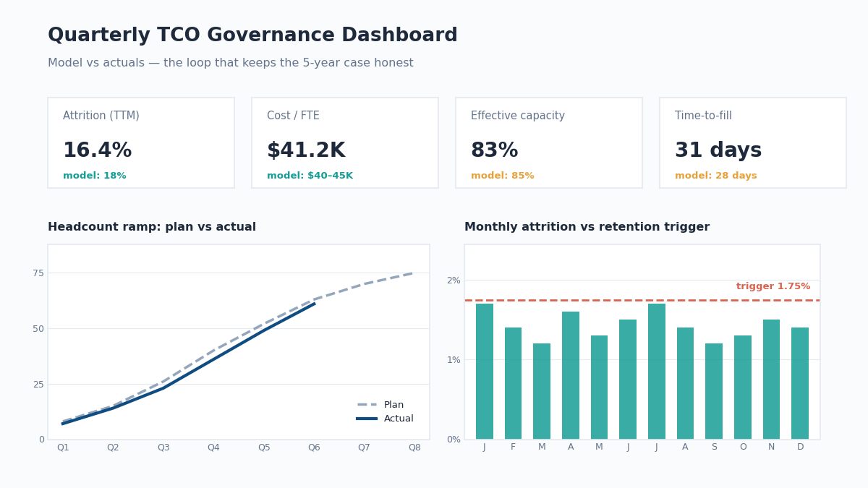Click the December attrition bar
Image resolution: width=868 pixels, height=488 pixels.
[800, 383]
